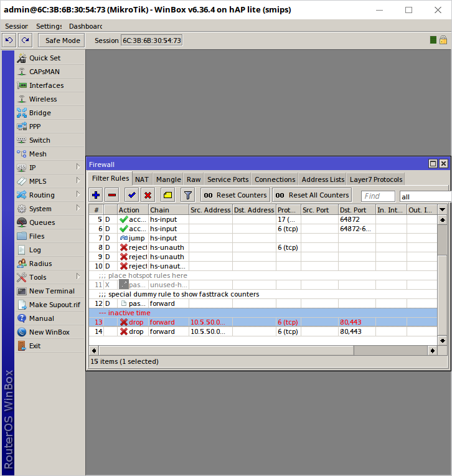This screenshot has width=452, height=476.
Task: Expand the Routing submenu arrow
Action: [x=78, y=194]
